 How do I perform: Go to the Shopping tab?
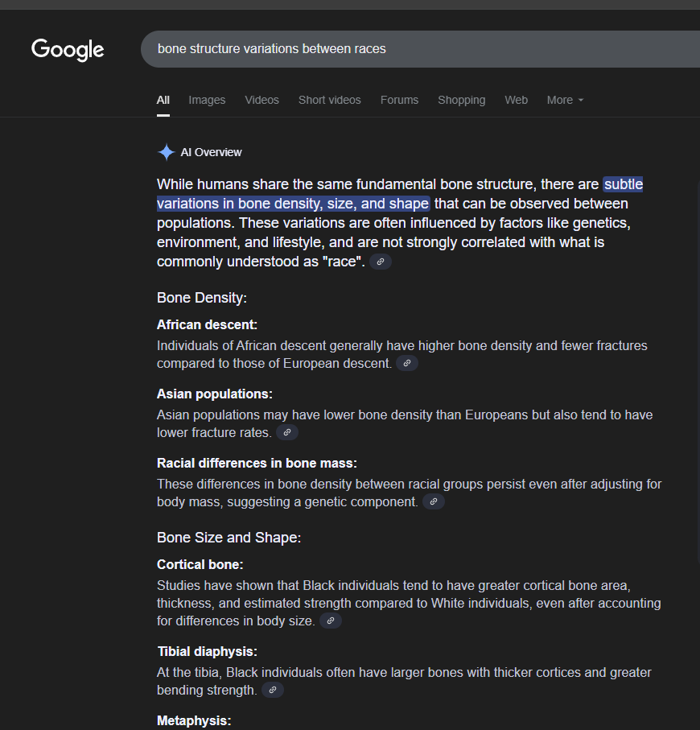(461, 100)
